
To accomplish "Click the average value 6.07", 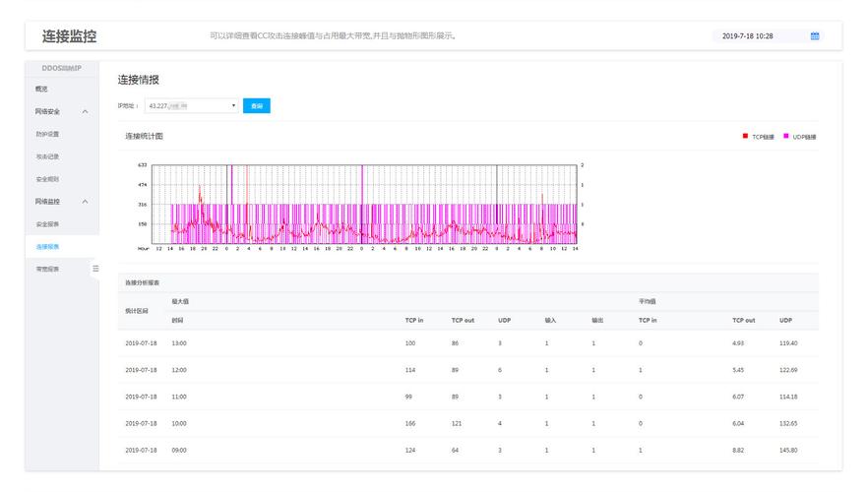I will pos(738,397).
